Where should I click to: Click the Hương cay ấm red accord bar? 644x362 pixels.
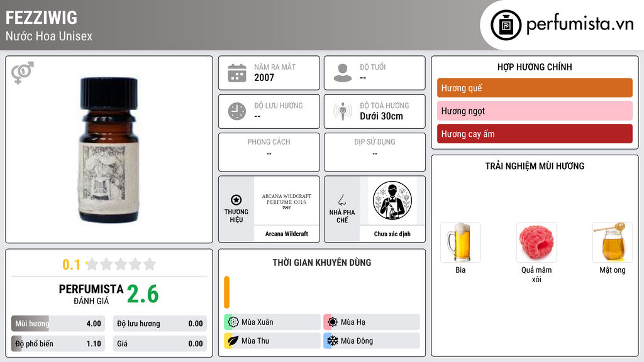point(535,134)
